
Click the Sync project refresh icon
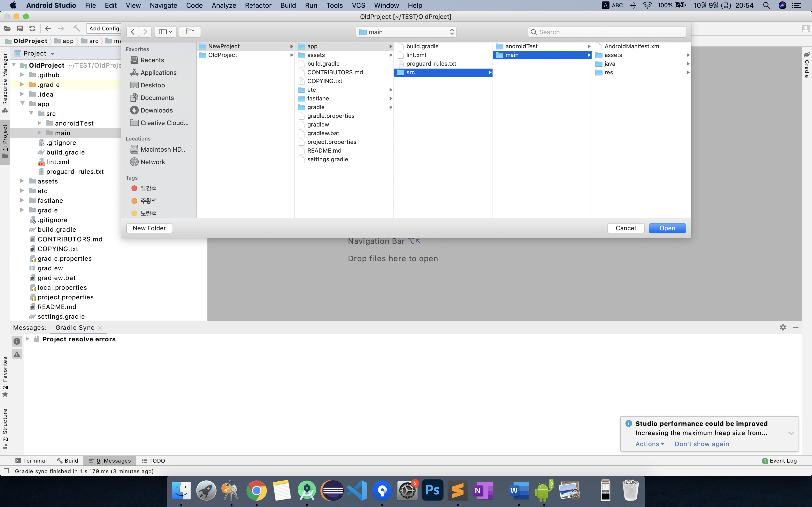32,28
